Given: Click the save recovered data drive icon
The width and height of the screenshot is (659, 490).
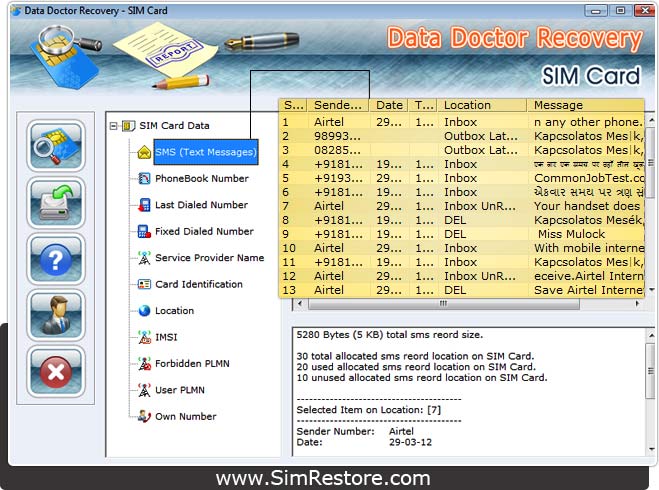Looking at the screenshot, I should [x=56, y=203].
